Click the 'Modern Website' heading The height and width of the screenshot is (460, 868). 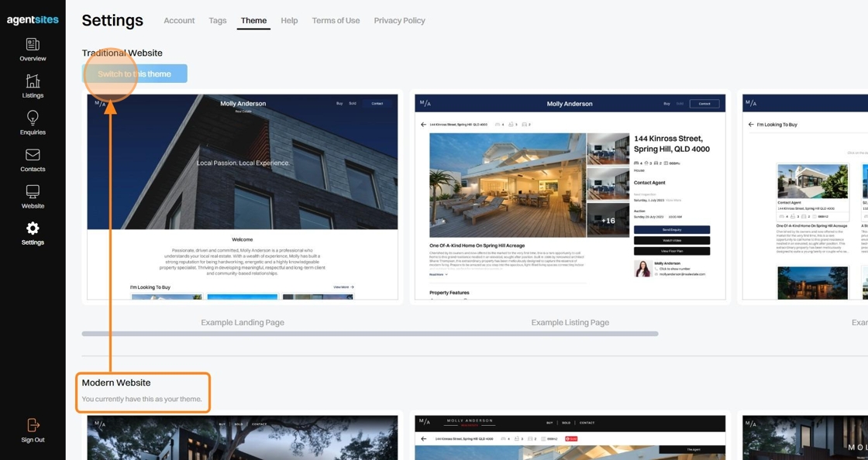point(116,383)
